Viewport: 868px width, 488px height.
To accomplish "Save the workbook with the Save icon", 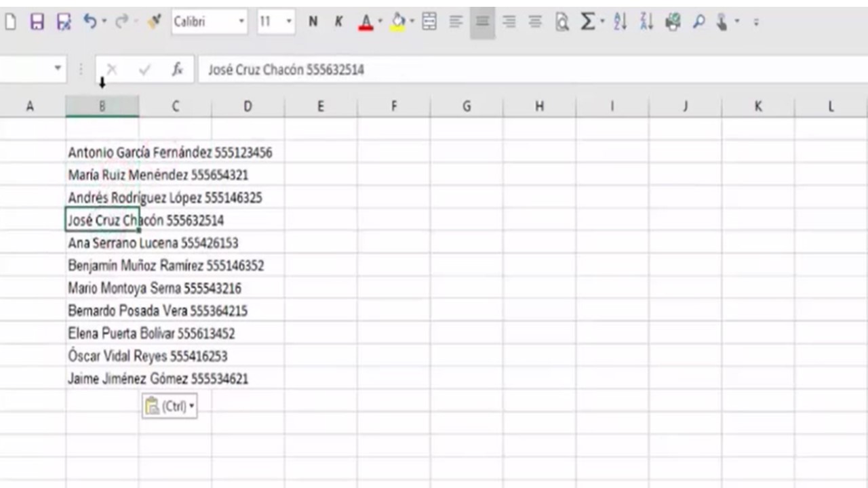I will point(37,22).
